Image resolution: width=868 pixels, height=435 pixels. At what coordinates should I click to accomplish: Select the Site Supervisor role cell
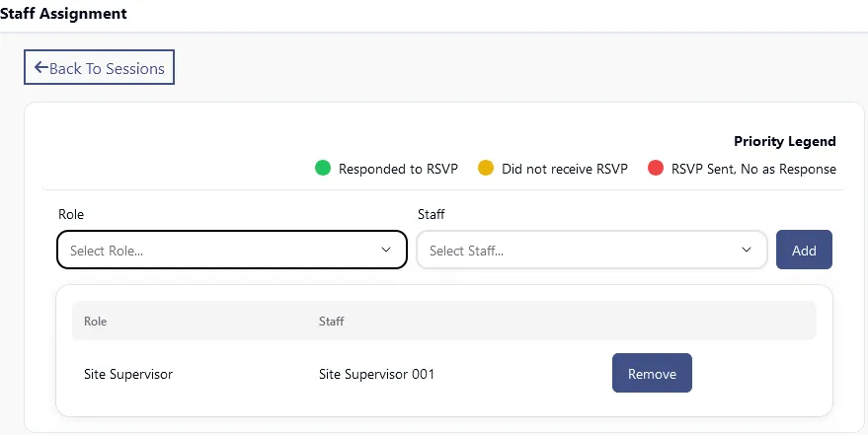click(128, 375)
